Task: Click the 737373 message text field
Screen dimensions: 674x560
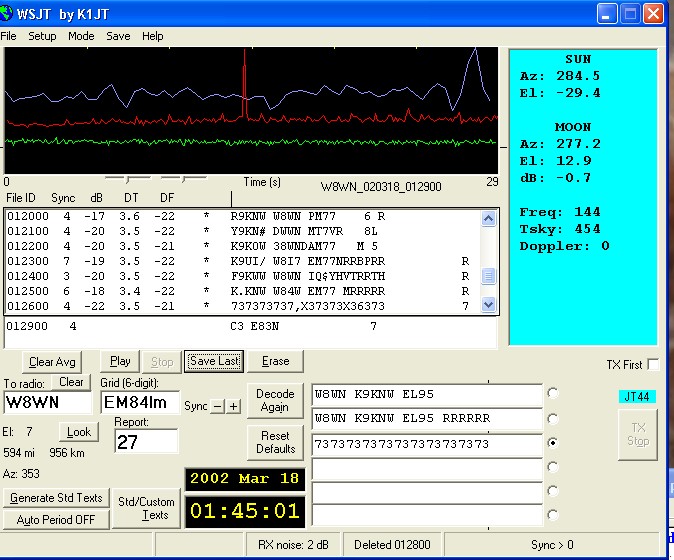Action: pyautogui.click(x=427, y=444)
